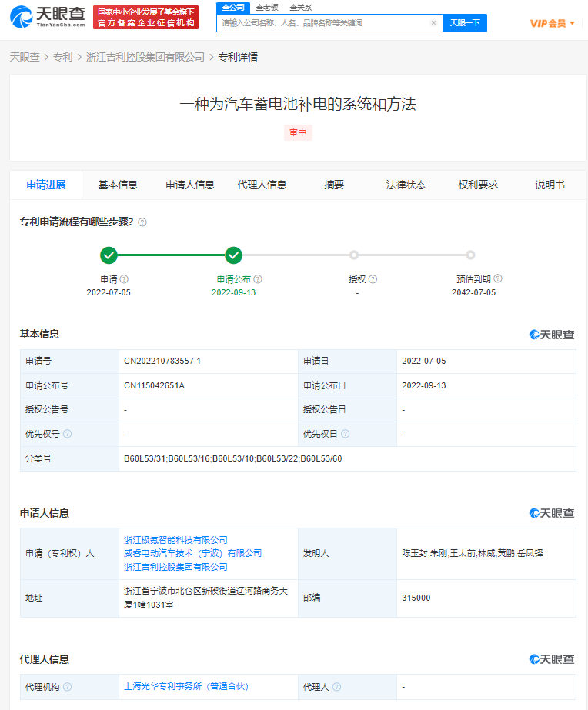588x710 pixels.
Task: Click the help icon next to 代理机构
Action: pos(68,687)
